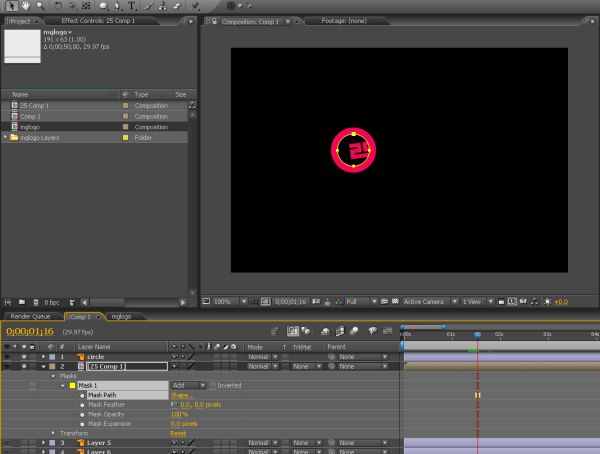Click the parent pick whip of circle layer
The width and height of the screenshot is (600, 454).
pyautogui.click(x=331, y=357)
